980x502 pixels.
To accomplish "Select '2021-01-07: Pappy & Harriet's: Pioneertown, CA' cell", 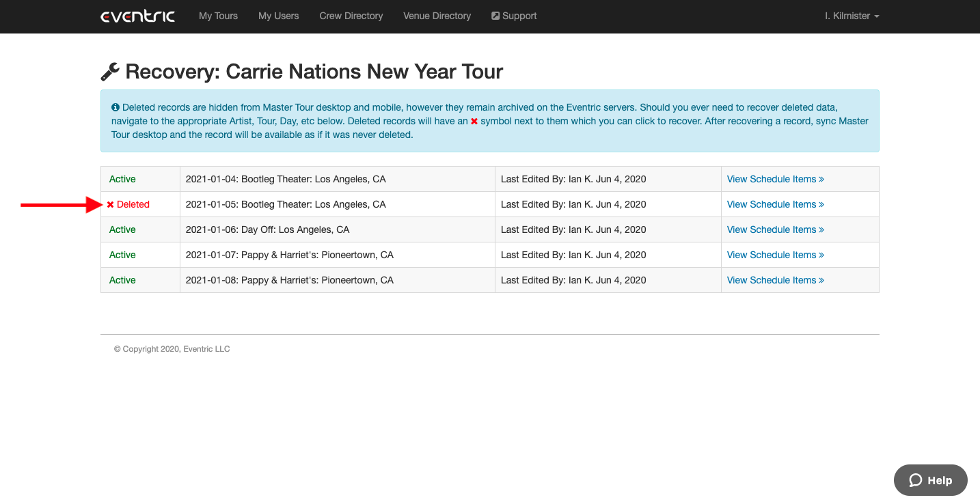I will click(338, 255).
